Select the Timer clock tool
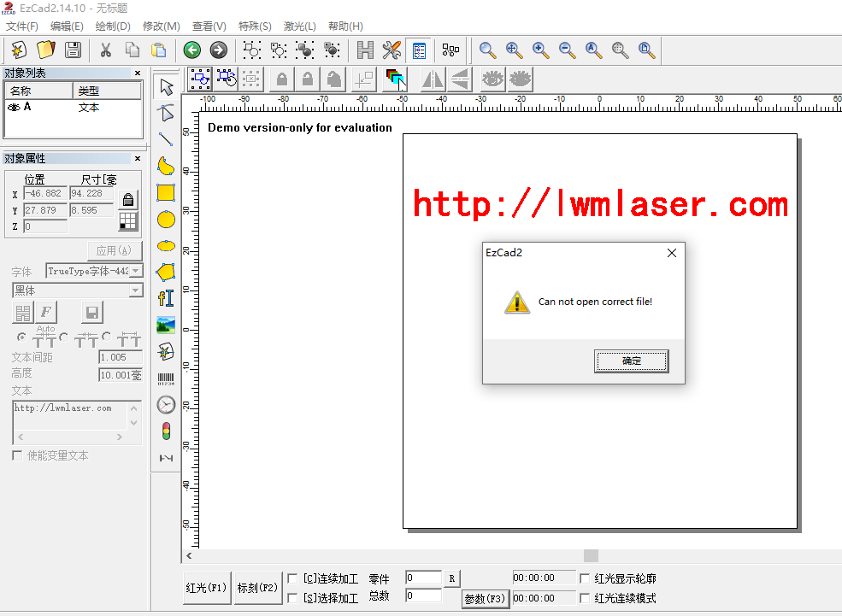 coord(167,405)
